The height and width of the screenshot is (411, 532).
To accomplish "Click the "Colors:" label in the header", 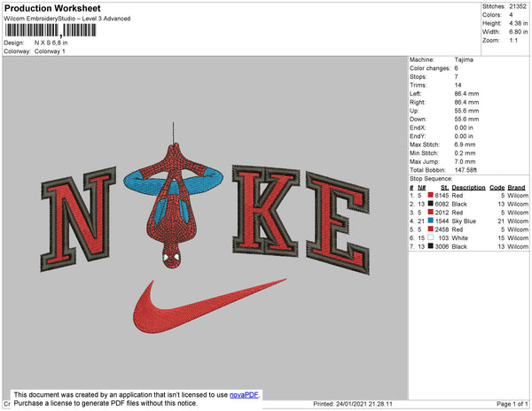I will click(491, 15).
